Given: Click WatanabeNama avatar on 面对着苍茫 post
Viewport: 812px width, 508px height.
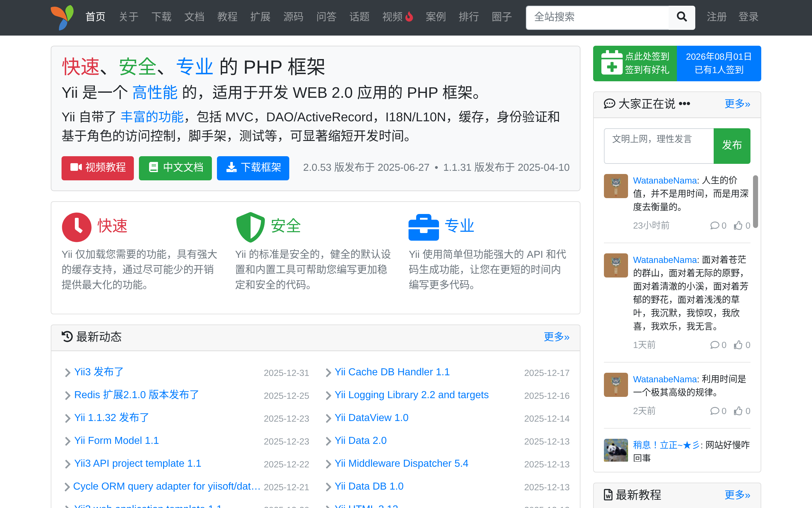Looking at the screenshot, I should click(616, 265).
